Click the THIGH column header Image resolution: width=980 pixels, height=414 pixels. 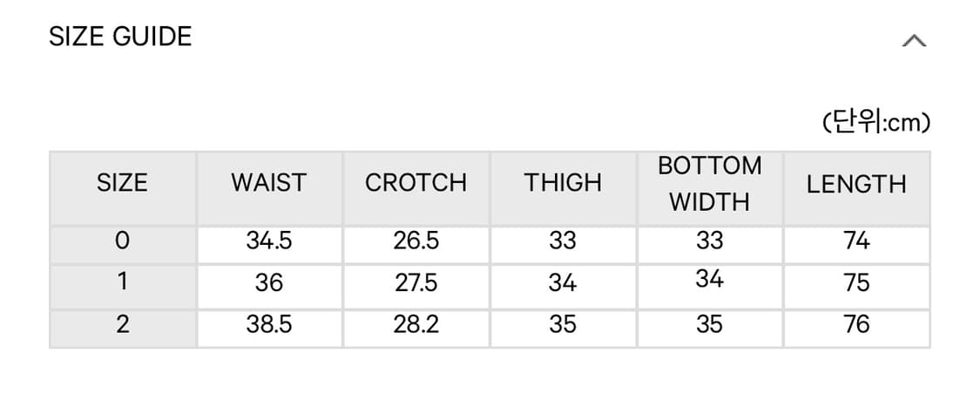[x=563, y=183]
